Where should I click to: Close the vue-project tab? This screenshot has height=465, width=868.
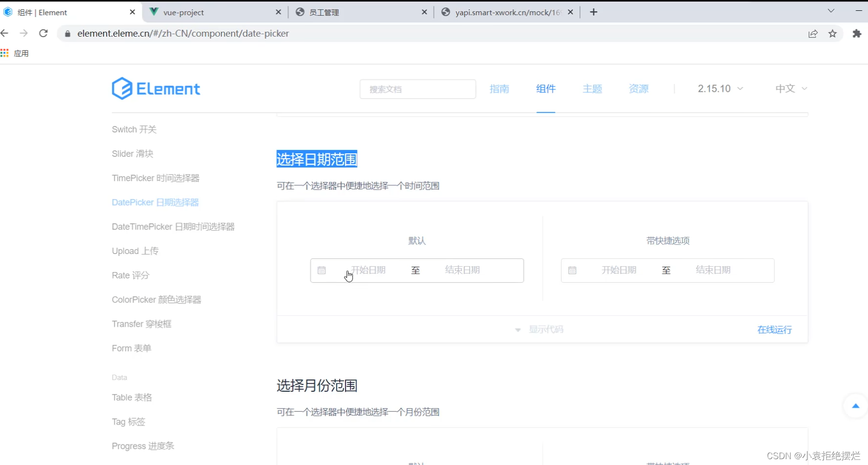pos(279,12)
